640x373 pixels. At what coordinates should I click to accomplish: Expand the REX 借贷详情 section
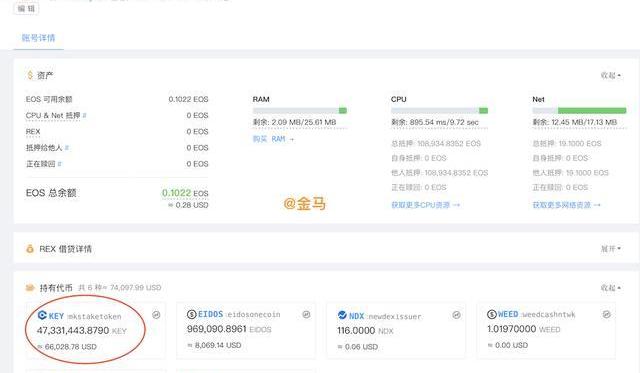611,249
